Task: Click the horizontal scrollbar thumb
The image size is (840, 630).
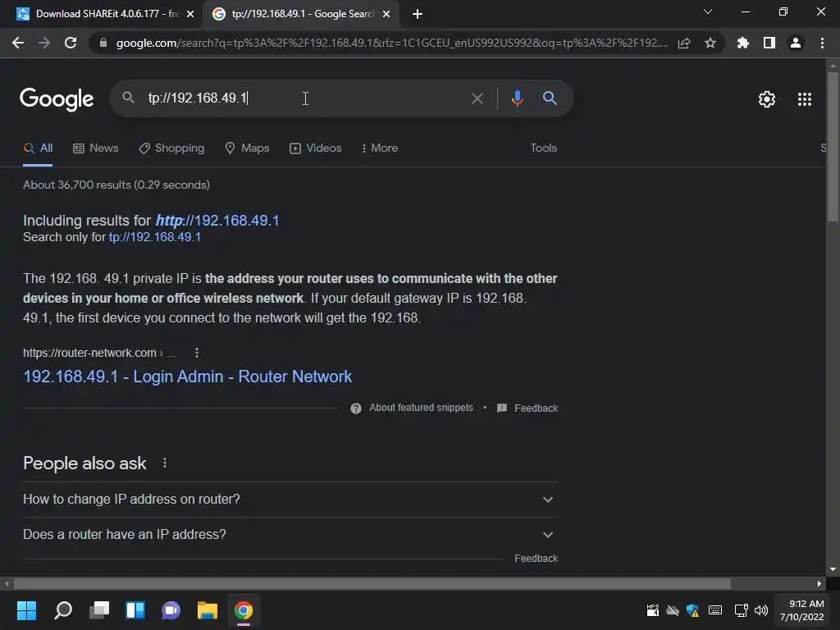Action: pyautogui.click(x=372, y=583)
